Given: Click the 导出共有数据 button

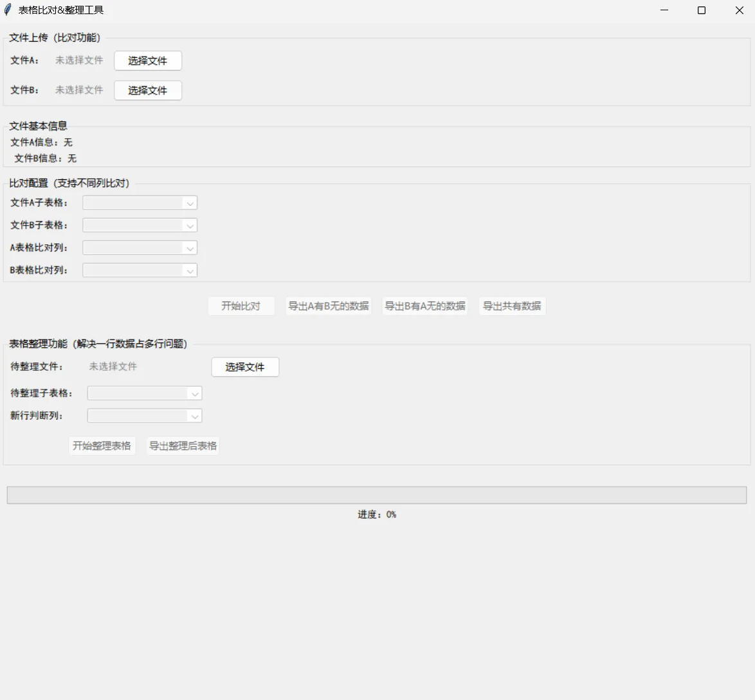Looking at the screenshot, I should pos(513,306).
